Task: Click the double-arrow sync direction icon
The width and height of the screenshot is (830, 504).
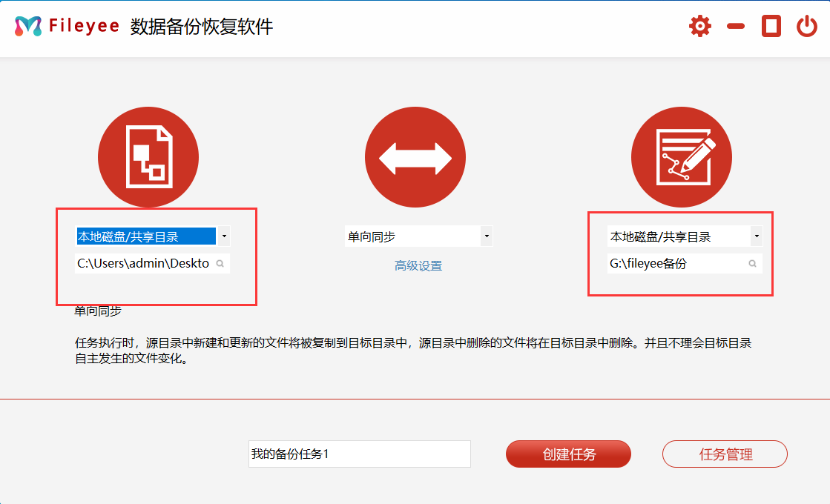Action: 415,157
